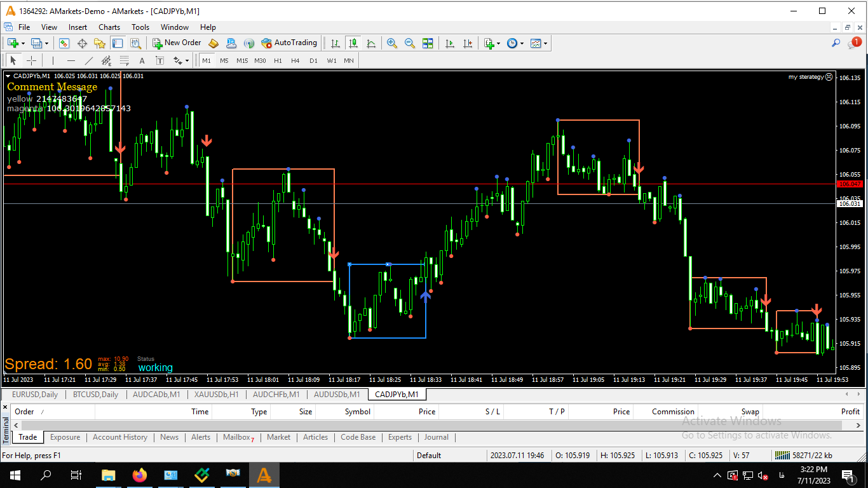Click the cloud virtual hosting icon
This screenshot has width=868, height=488.
click(231, 43)
